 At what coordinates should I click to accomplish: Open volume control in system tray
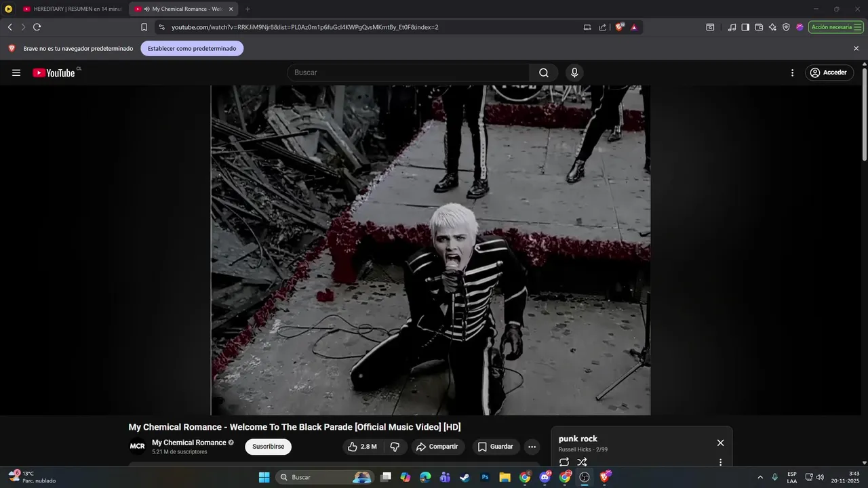[x=820, y=477]
